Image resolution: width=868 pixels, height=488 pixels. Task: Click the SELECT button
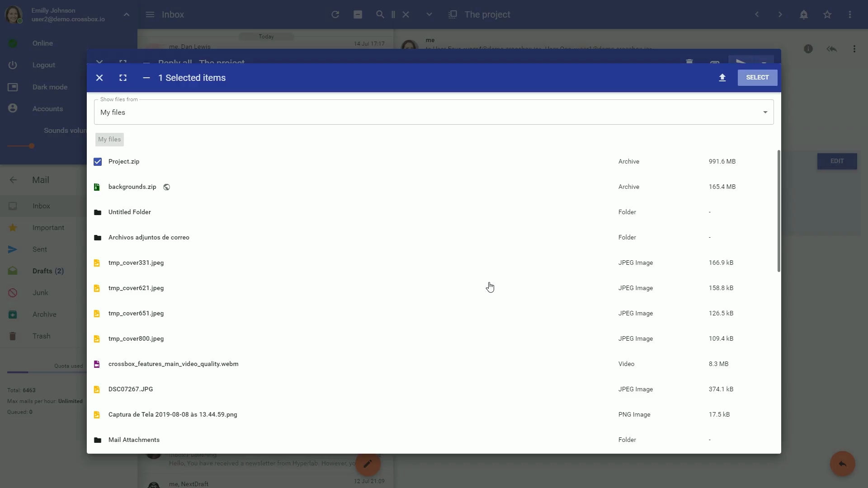coord(757,78)
